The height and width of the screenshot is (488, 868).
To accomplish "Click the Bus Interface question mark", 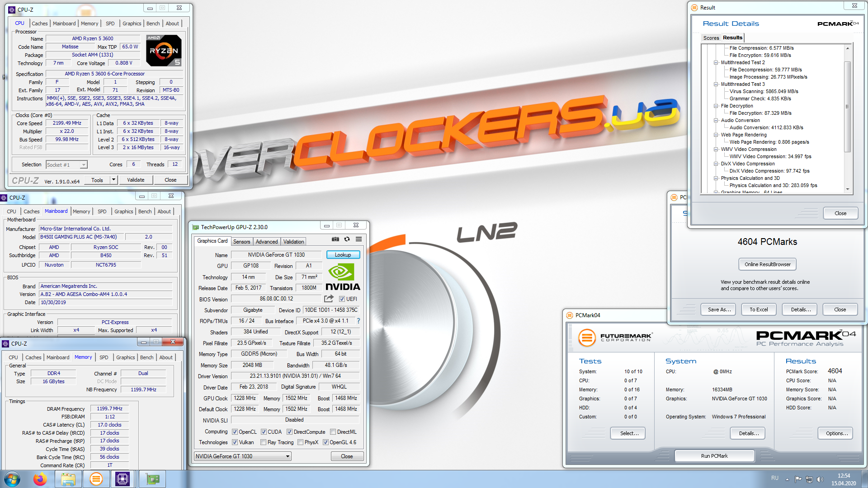I will click(359, 321).
